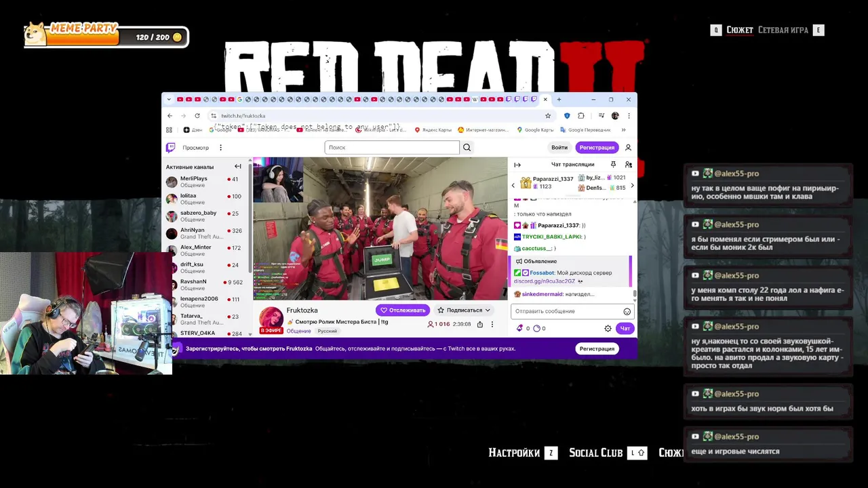The height and width of the screenshot is (488, 868).
Task: Open the MerliPlays channel
Action: coord(206,182)
